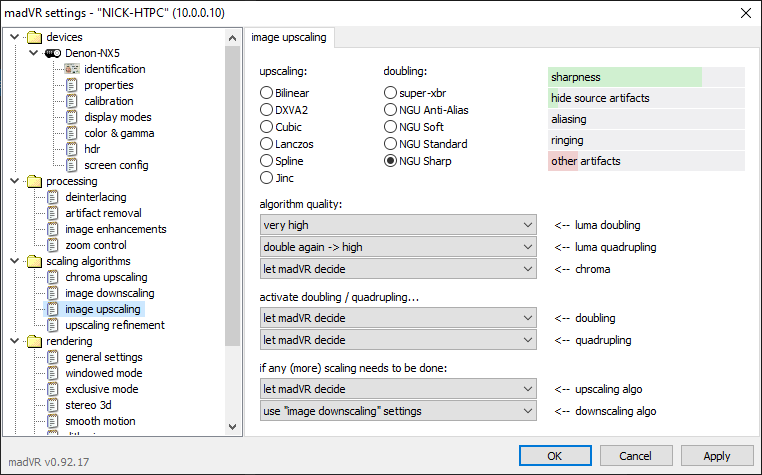
Task: Click the OK button
Action: pyautogui.click(x=554, y=456)
